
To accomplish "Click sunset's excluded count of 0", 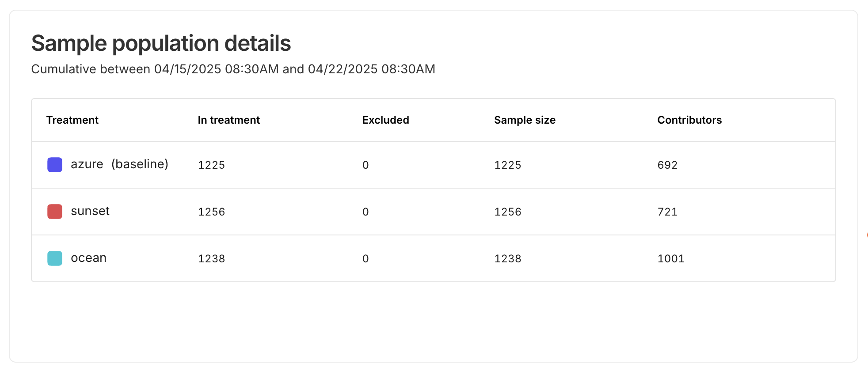I will click(x=365, y=212).
